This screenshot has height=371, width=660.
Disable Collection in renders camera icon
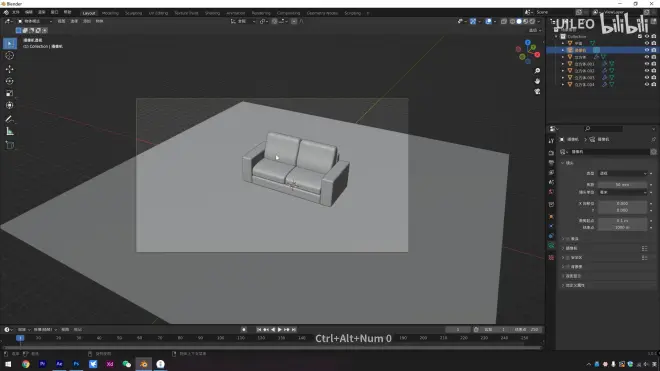[654, 37]
